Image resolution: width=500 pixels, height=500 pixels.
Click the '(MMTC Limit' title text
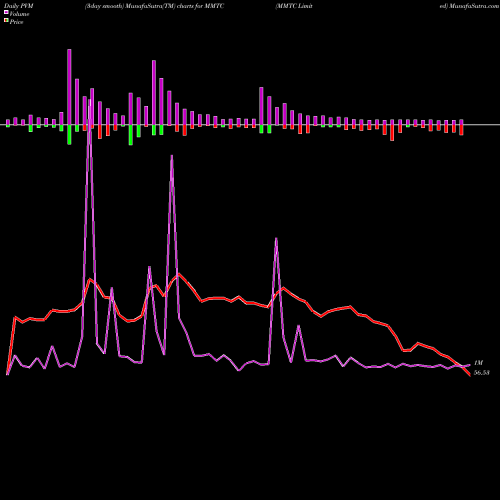click(294, 6)
